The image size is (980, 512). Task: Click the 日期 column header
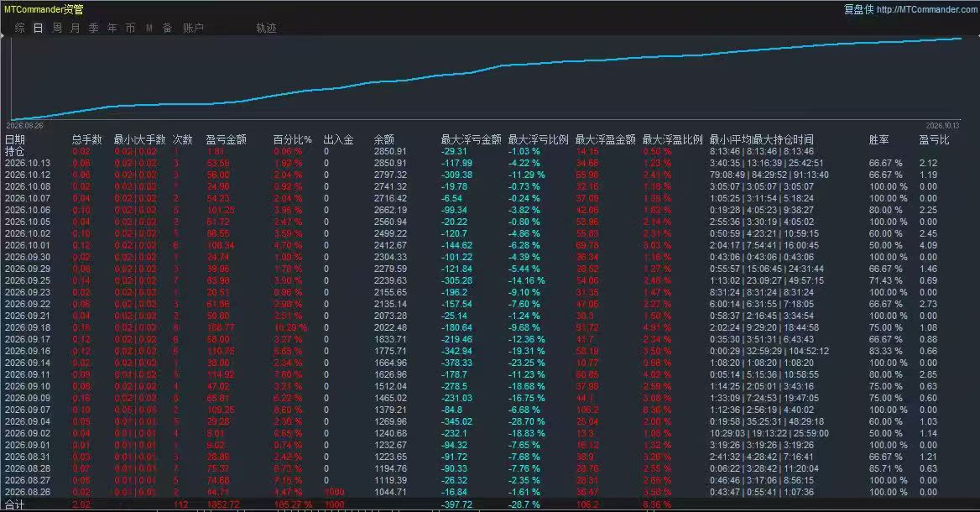coord(15,139)
